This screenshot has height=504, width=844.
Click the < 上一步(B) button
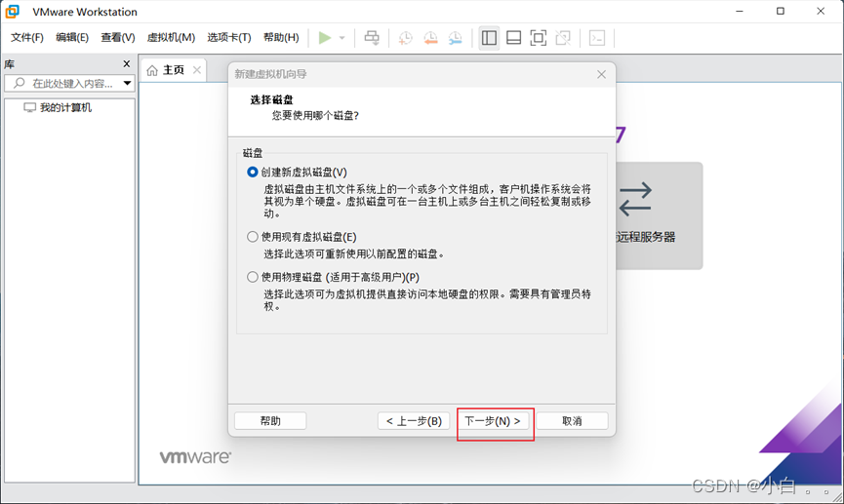414,420
